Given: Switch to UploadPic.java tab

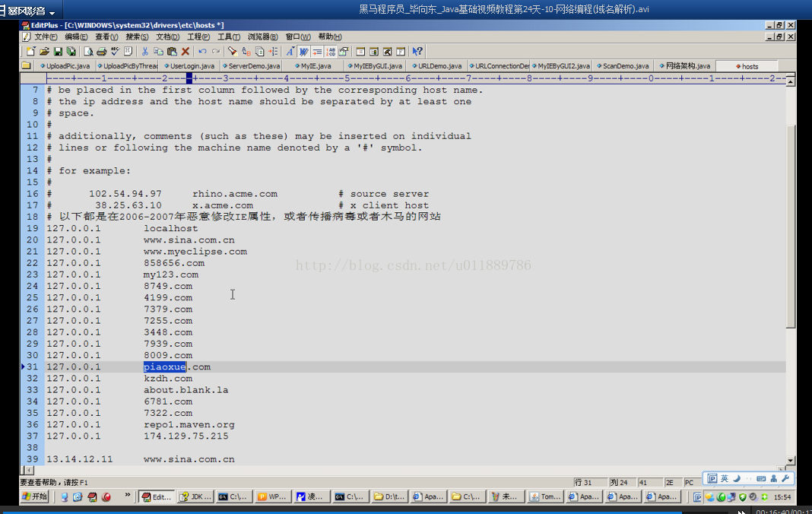Looking at the screenshot, I should tap(65, 66).
